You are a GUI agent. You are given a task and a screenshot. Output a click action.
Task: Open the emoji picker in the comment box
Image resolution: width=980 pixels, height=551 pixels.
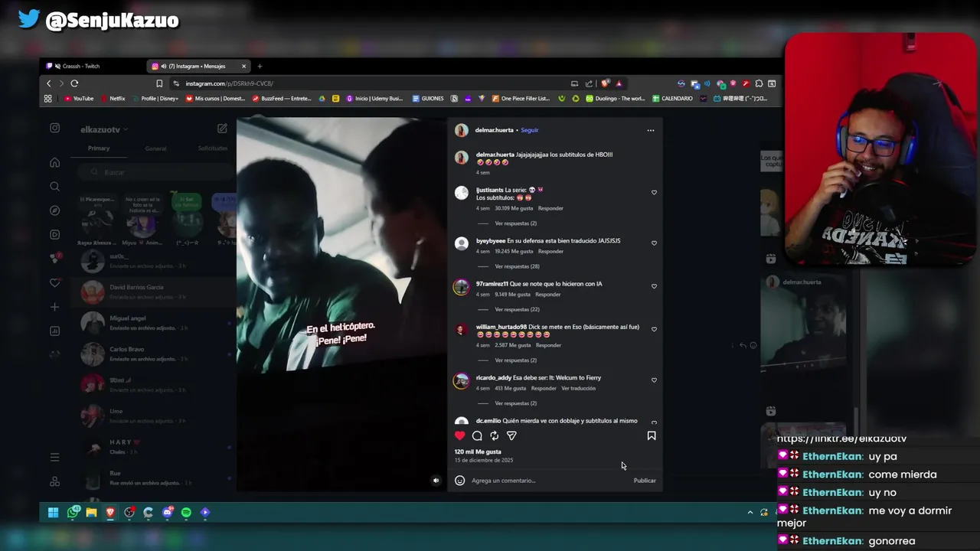(x=459, y=481)
